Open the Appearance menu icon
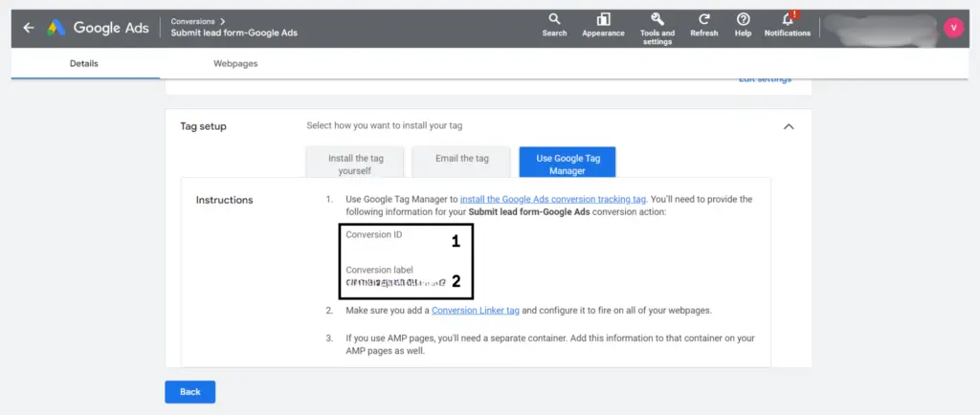This screenshot has height=415, width=980. [x=603, y=26]
